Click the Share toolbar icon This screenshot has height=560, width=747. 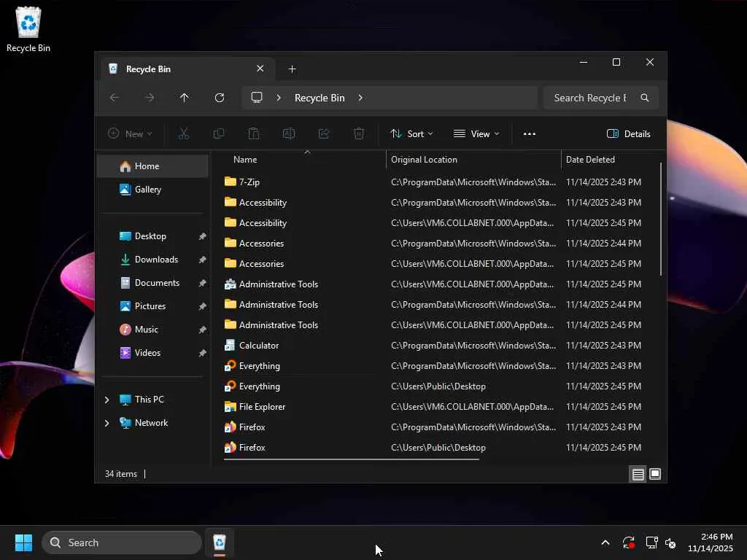324,134
